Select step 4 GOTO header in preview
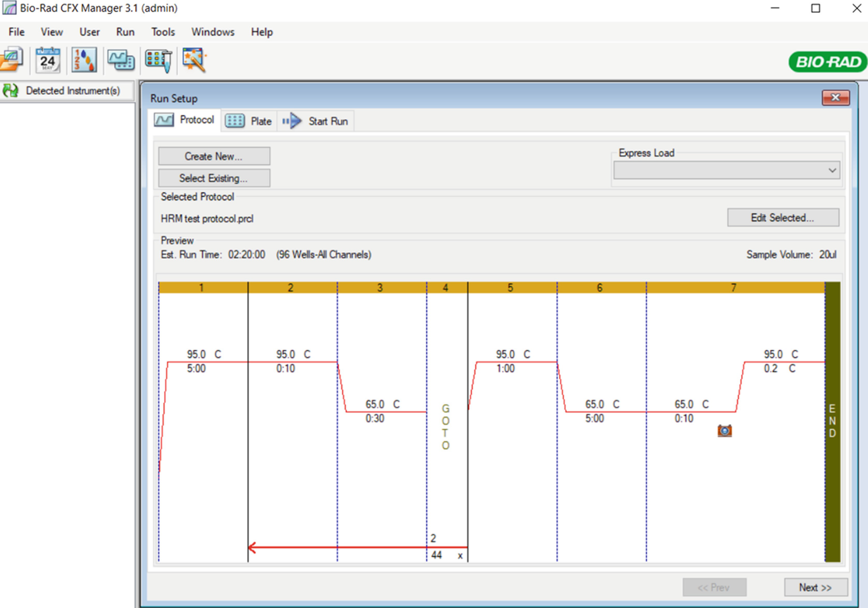The height and width of the screenshot is (608, 868). (447, 287)
